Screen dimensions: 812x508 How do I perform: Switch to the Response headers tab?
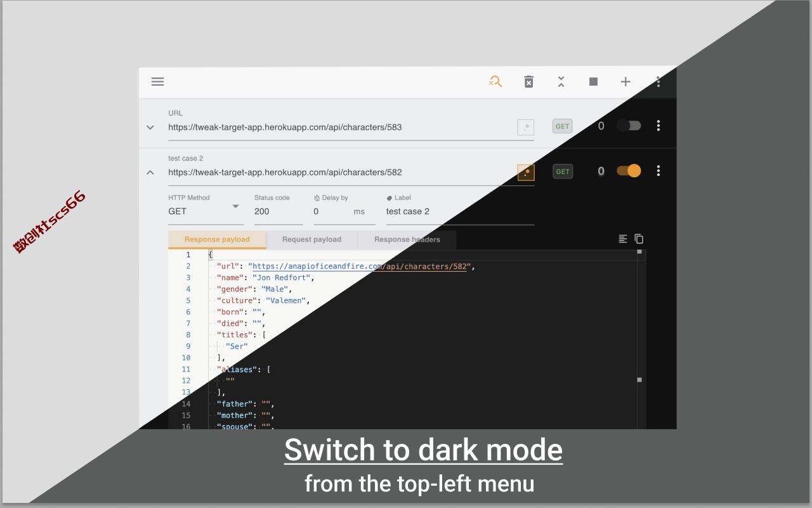coord(407,239)
